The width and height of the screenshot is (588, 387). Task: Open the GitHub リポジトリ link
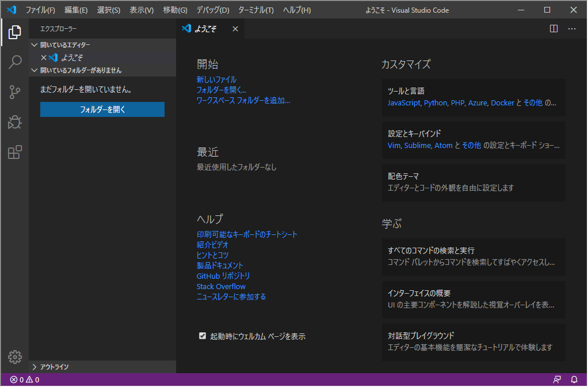coord(223,276)
